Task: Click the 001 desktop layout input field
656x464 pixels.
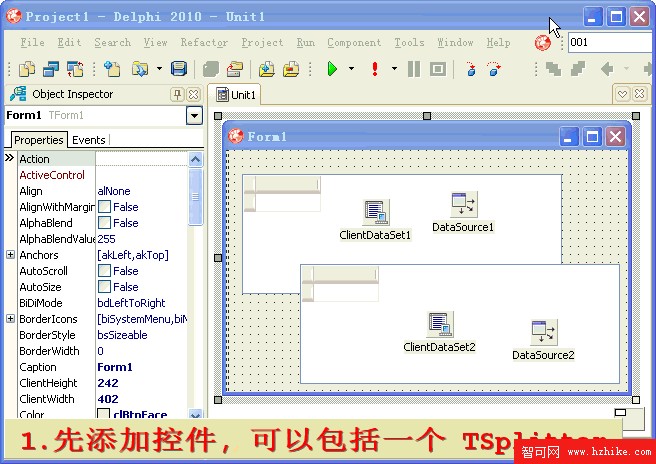Action: (612, 42)
